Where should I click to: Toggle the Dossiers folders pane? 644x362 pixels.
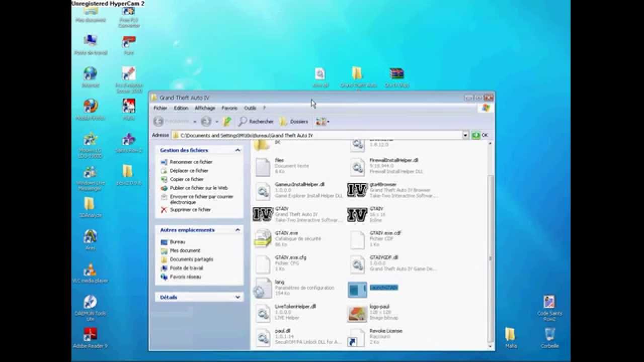(294, 121)
